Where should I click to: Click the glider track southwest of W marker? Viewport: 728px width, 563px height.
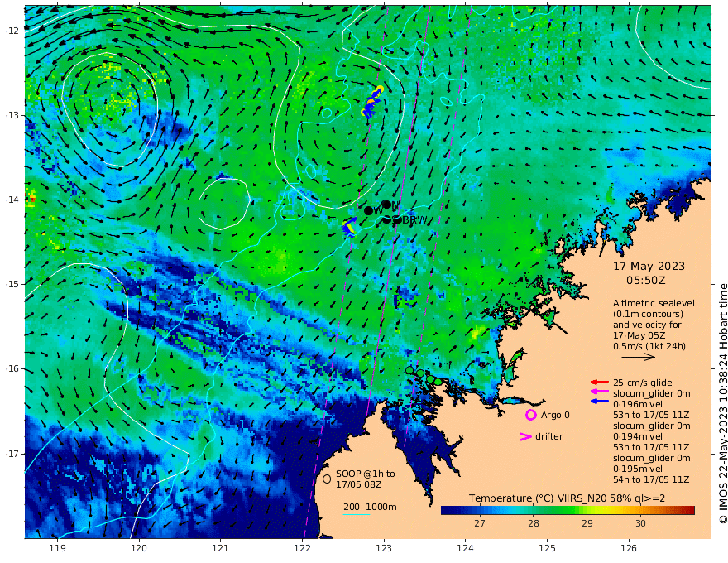click(x=349, y=227)
